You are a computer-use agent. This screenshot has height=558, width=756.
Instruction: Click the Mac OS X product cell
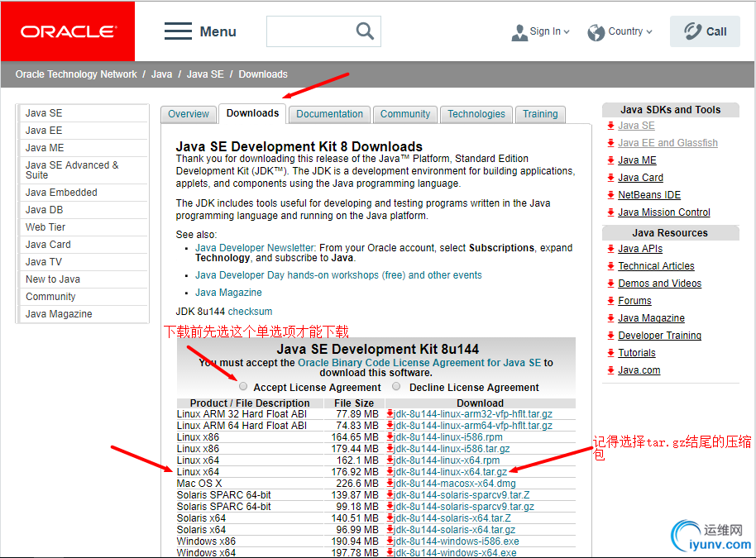[199, 484]
